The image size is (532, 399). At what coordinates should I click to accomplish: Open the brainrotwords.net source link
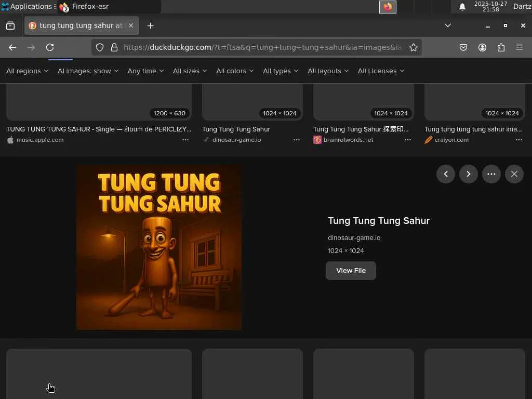click(348, 140)
